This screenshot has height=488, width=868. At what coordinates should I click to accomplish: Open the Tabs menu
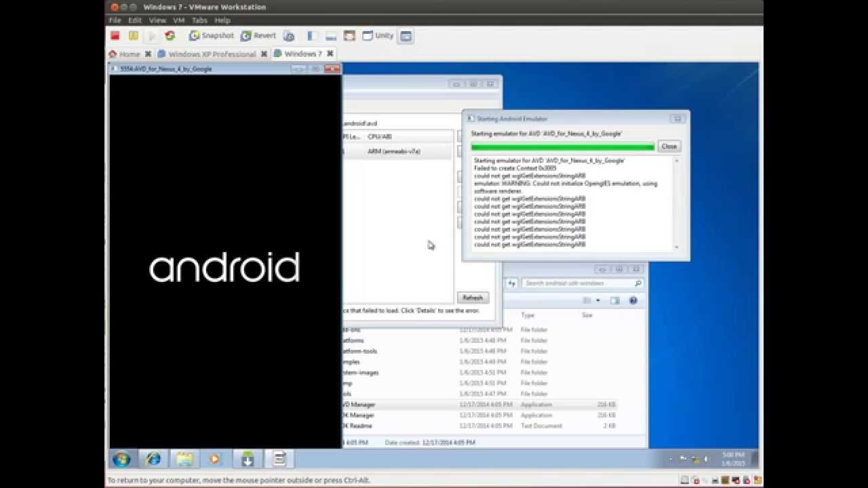click(199, 20)
